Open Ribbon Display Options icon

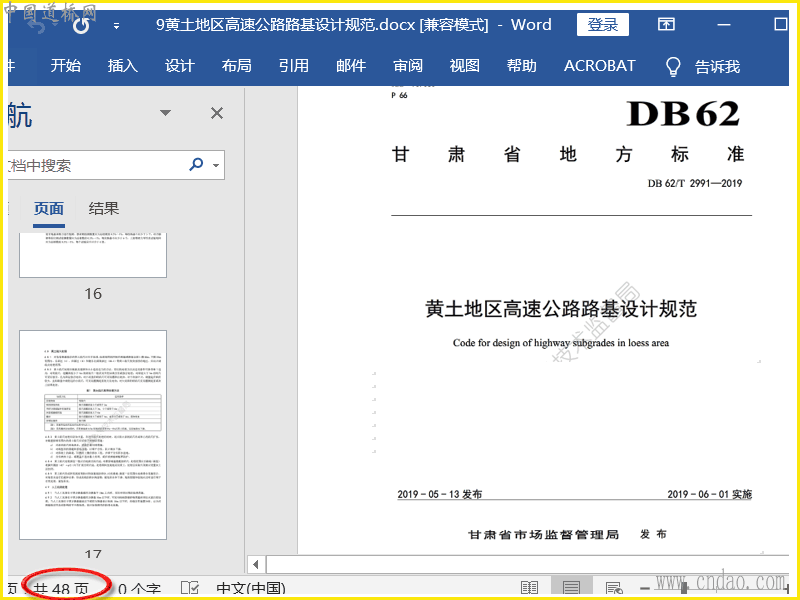(666, 24)
